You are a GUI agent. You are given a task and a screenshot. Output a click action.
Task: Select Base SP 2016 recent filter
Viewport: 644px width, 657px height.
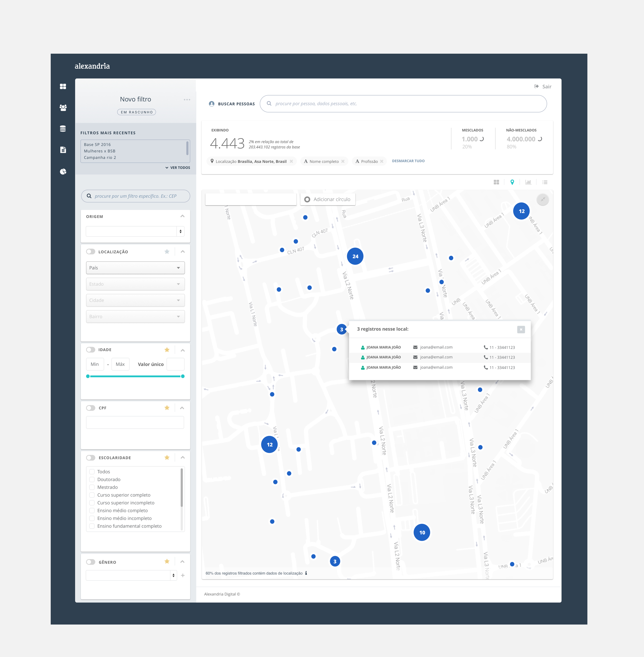[x=97, y=144]
